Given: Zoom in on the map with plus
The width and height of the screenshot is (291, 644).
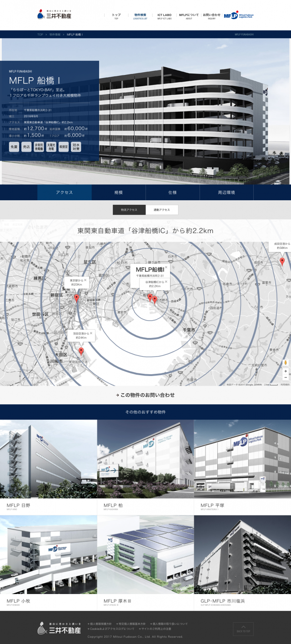Looking at the screenshot, I should pos(286,371).
